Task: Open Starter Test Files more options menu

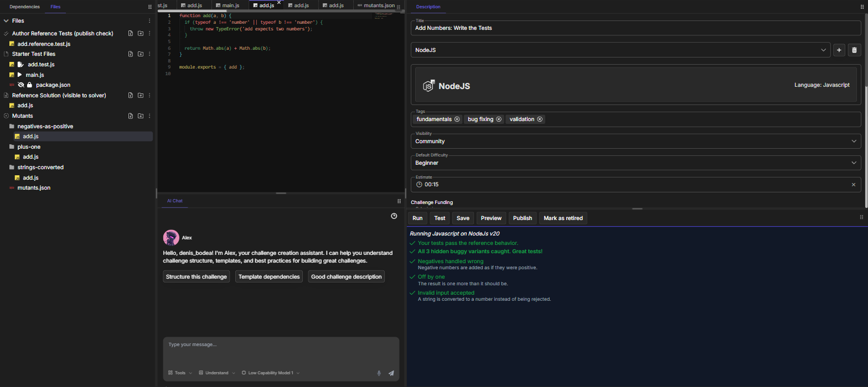Action: coord(150,54)
